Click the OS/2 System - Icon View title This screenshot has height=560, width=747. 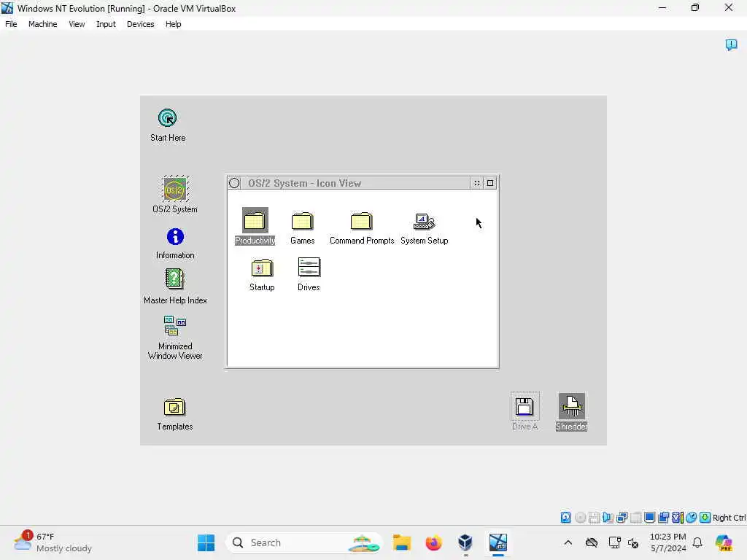(304, 183)
